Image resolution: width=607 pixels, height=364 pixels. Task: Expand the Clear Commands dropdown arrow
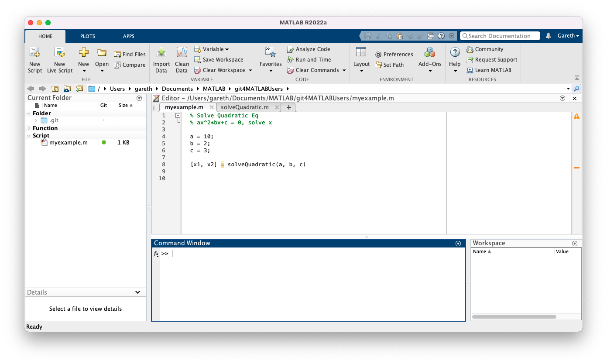pos(344,70)
